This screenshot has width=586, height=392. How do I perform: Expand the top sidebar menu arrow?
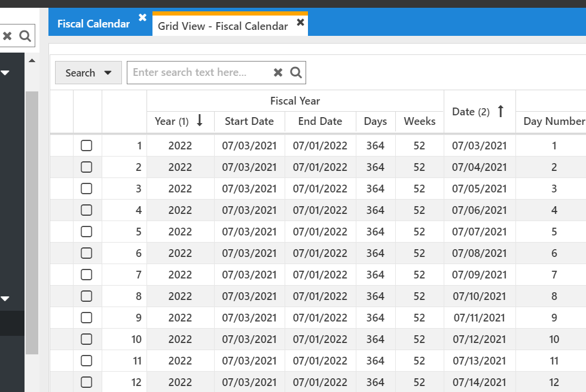click(5, 73)
